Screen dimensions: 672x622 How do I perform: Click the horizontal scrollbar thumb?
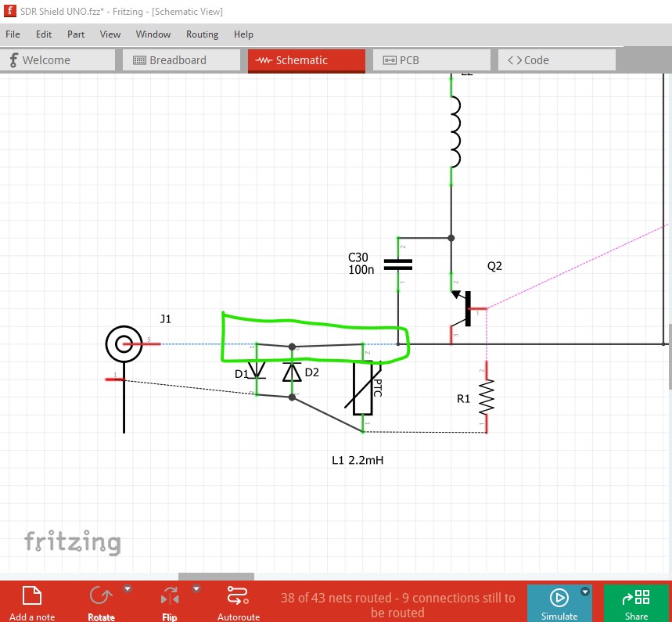[216, 577]
